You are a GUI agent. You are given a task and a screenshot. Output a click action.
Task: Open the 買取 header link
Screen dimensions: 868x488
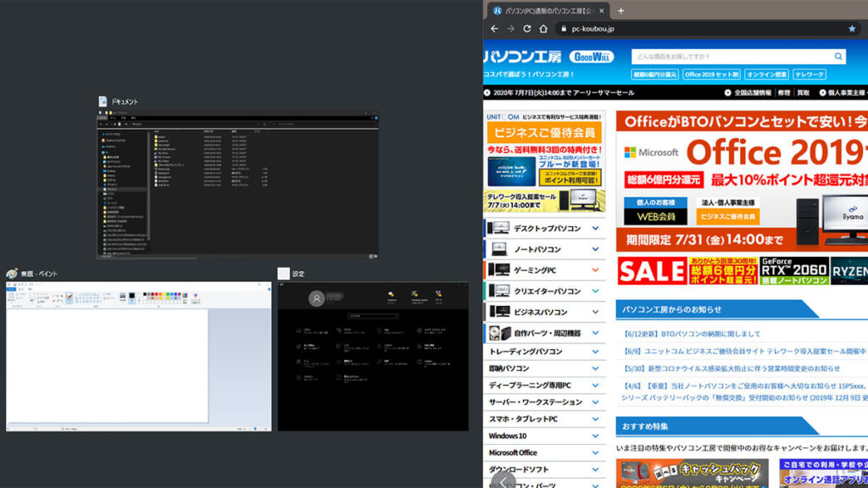click(804, 92)
